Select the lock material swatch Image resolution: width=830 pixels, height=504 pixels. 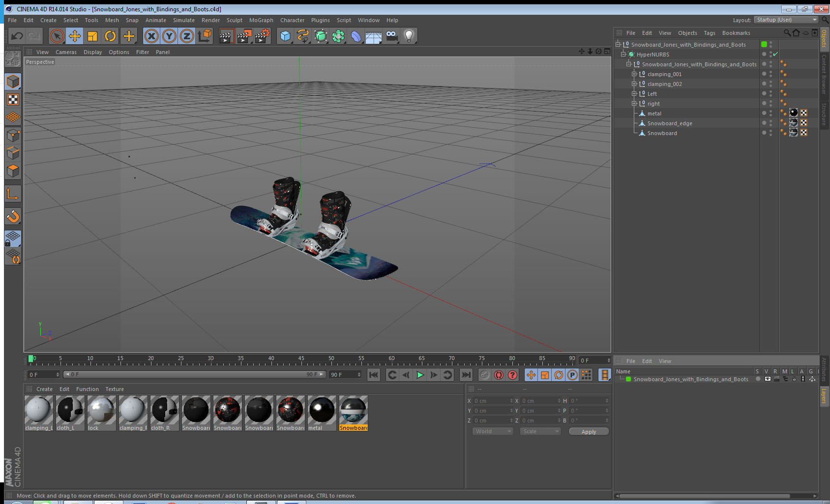point(102,413)
